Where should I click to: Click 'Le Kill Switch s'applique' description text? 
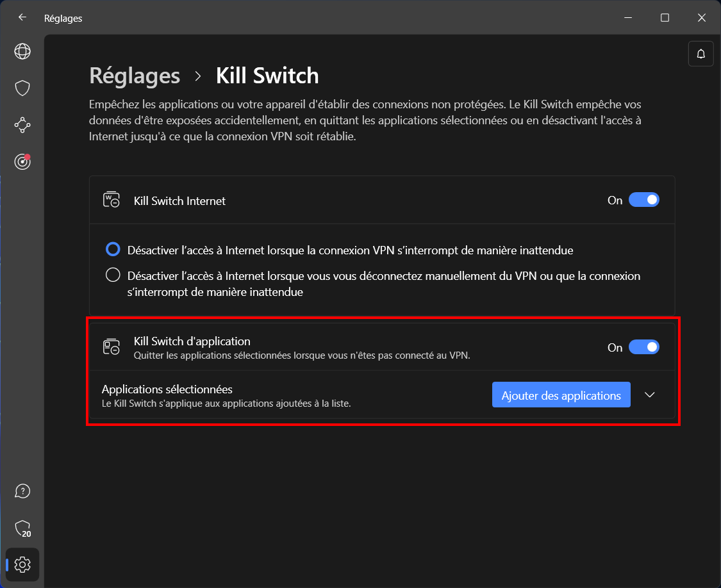coord(226,404)
